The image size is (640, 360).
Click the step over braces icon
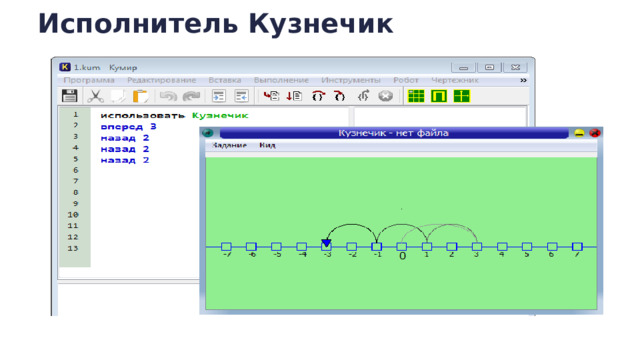pyautogui.click(x=318, y=96)
